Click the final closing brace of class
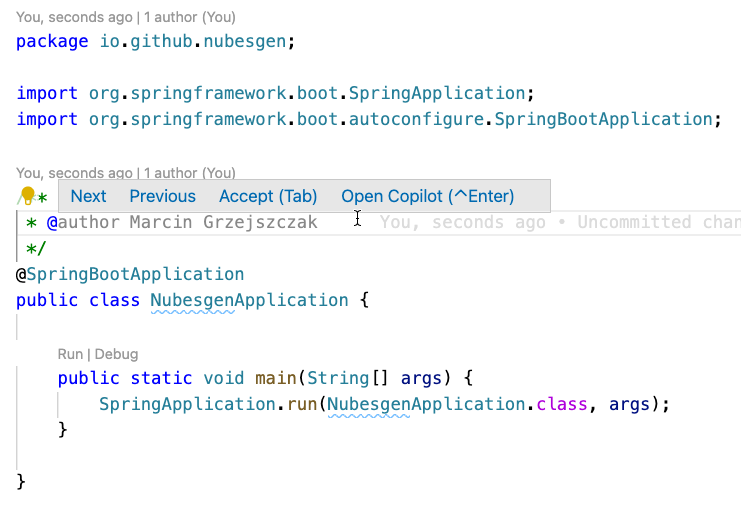Image resolution: width=741 pixels, height=509 pixels. (21, 482)
